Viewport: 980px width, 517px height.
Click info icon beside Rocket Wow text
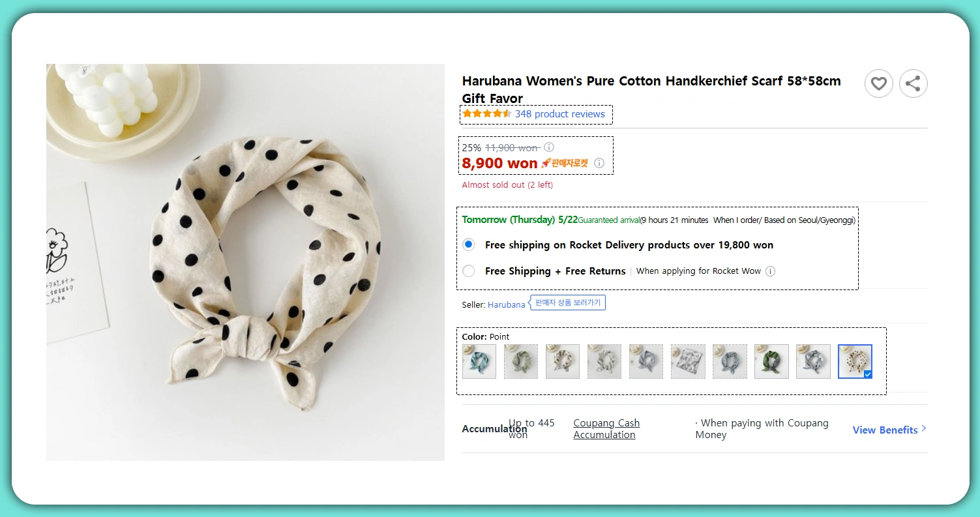pyautogui.click(x=770, y=271)
